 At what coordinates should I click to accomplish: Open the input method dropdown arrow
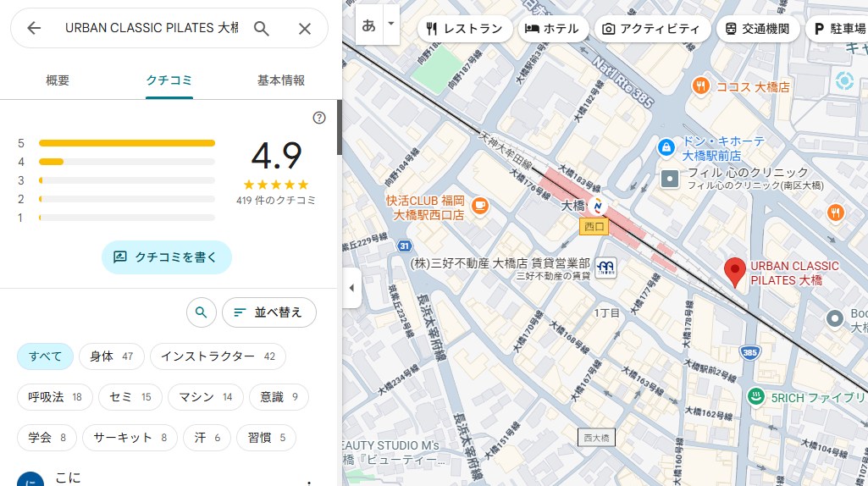pyautogui.click(x=390, y=25)
